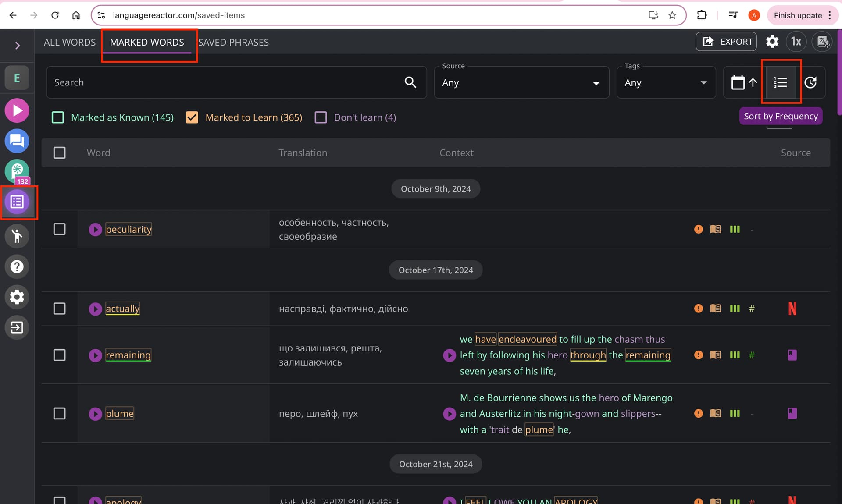
Task: Click the Finish update browser button
Action: 798,15
